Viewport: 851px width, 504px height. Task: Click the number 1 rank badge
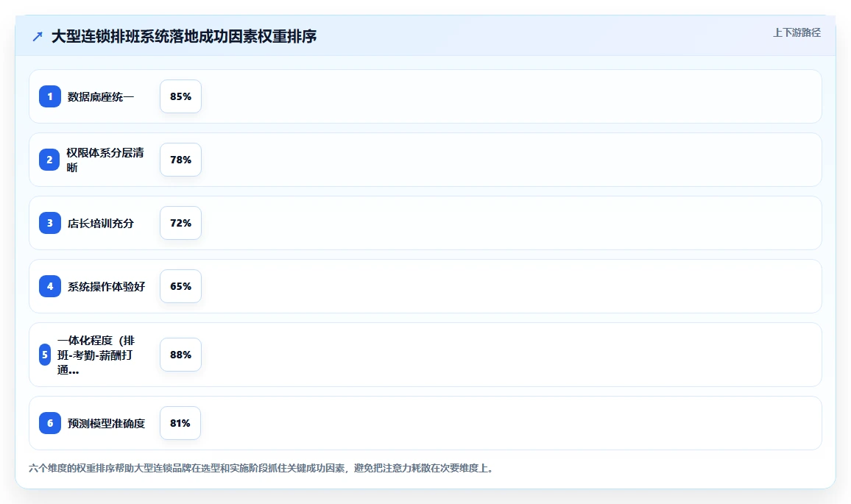(x=50, y=96)
